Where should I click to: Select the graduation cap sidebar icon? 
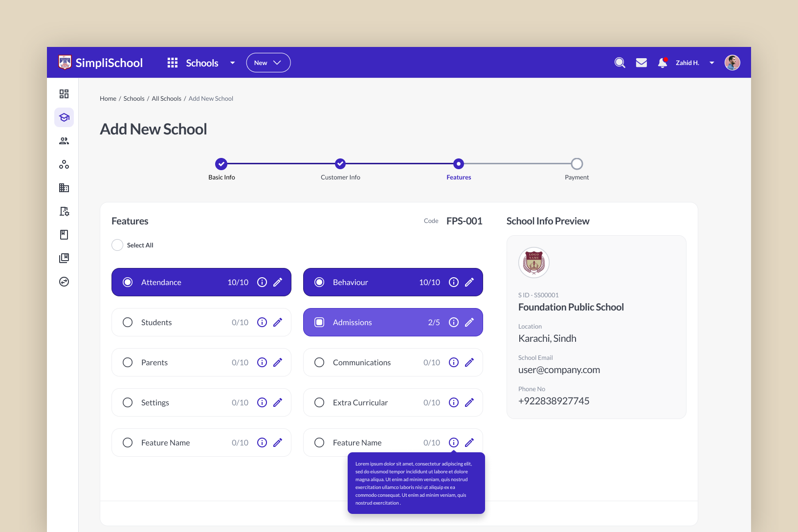coord(64,117)
